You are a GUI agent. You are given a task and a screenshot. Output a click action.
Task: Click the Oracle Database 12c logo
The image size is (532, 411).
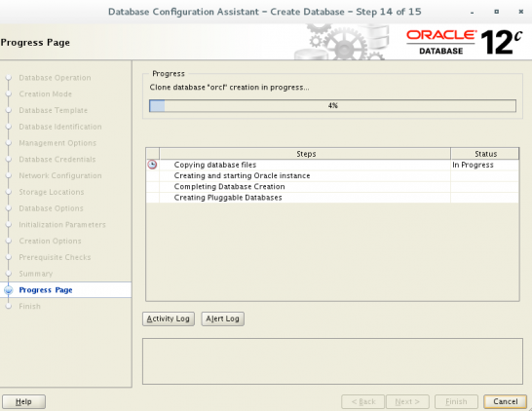(x=464, y=43)
